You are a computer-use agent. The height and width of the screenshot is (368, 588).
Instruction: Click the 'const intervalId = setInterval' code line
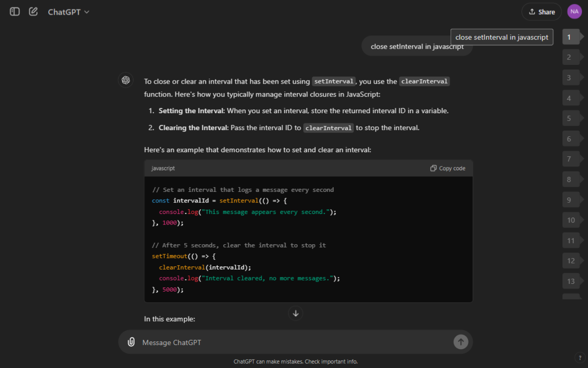pyautogui.click(x=219, y=201)
